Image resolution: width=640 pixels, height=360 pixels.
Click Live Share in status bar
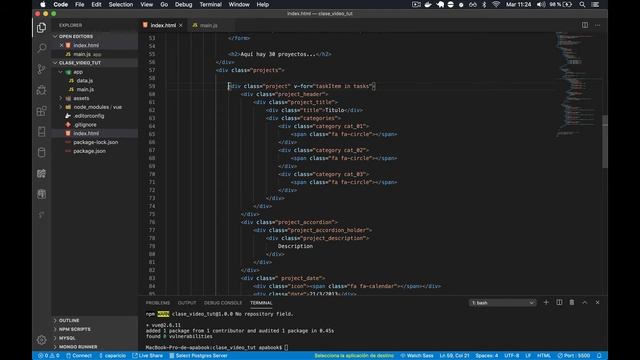coord(147,356)
